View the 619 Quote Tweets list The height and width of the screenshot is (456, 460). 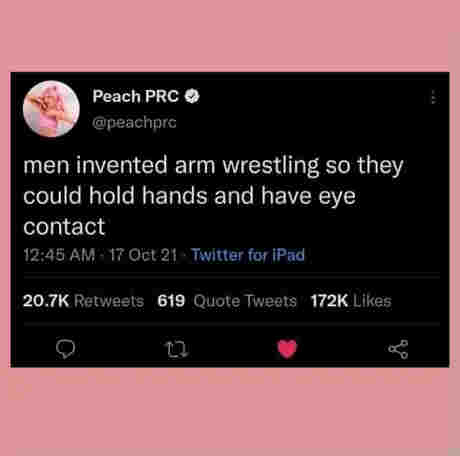pos(227,301)
